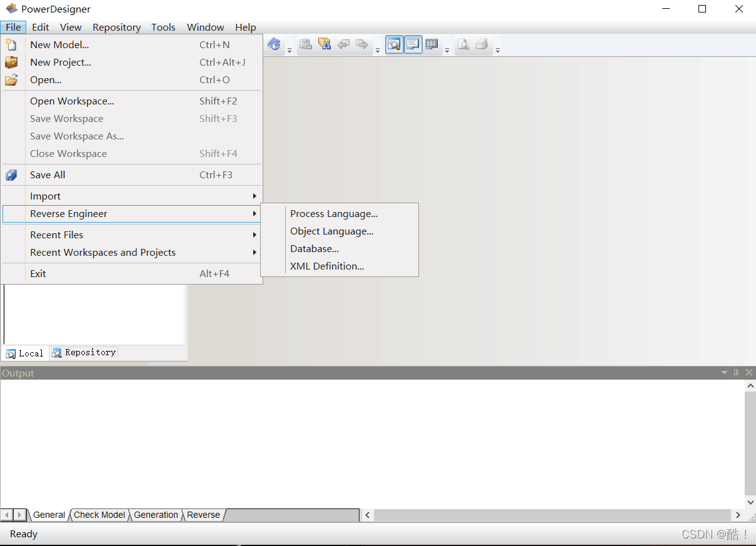Click the right-pointing arrow toolbar icon
Image resolution: width=756 pixels, height=546 pixels.
(x=362, y=44)
